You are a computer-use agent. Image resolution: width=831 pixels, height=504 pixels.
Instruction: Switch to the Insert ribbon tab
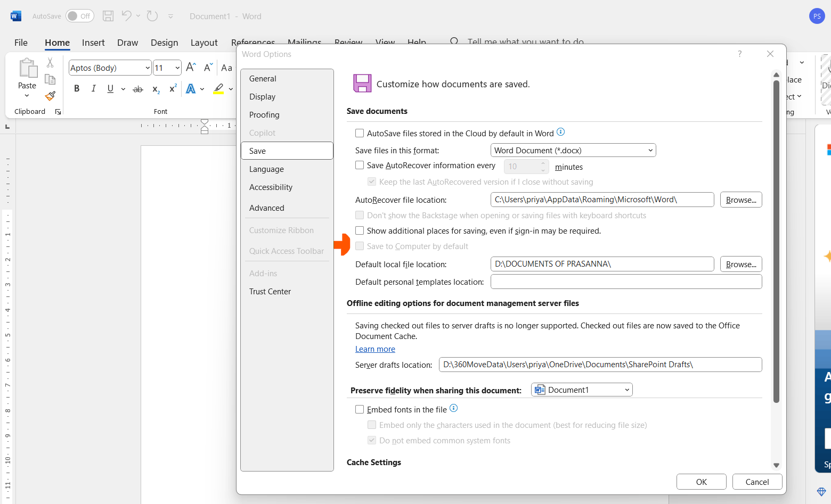[93, 43]
